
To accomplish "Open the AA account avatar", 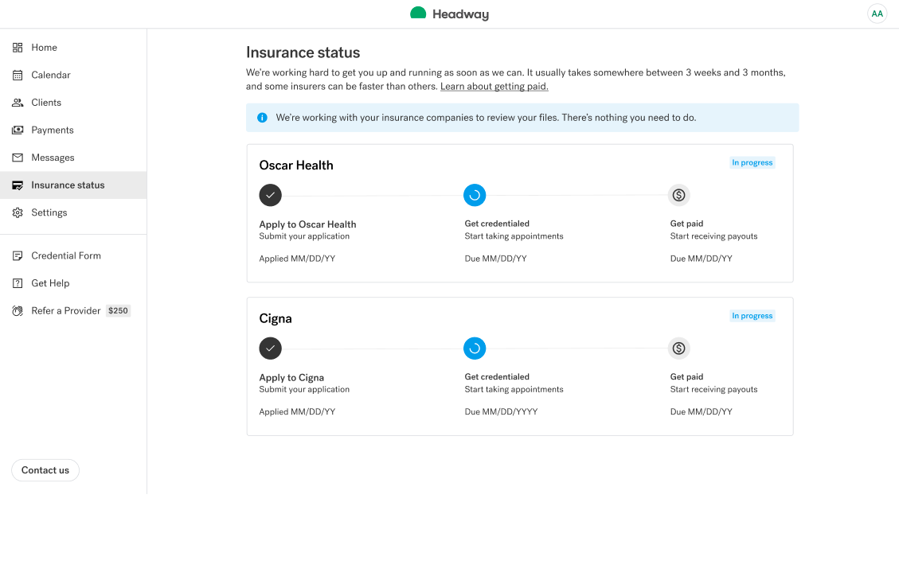I will (878, 14).
